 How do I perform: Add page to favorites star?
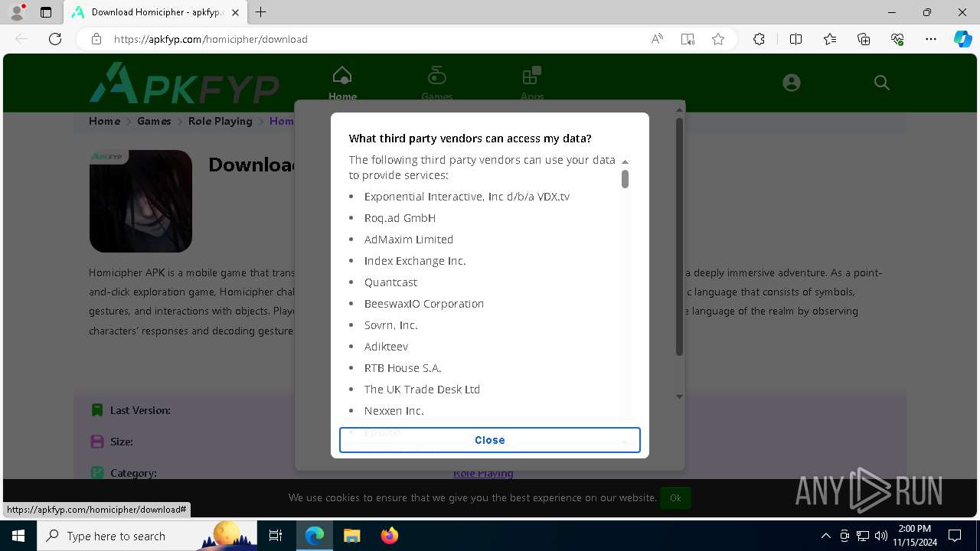pos(718,39)
